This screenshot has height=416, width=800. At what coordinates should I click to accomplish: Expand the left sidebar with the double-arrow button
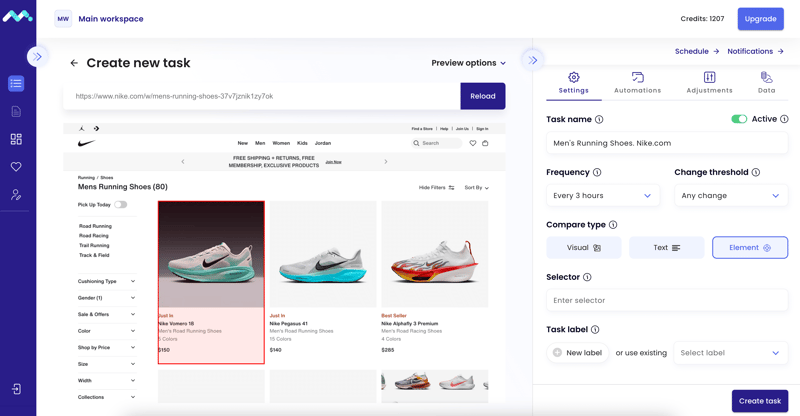coord(37,57)
